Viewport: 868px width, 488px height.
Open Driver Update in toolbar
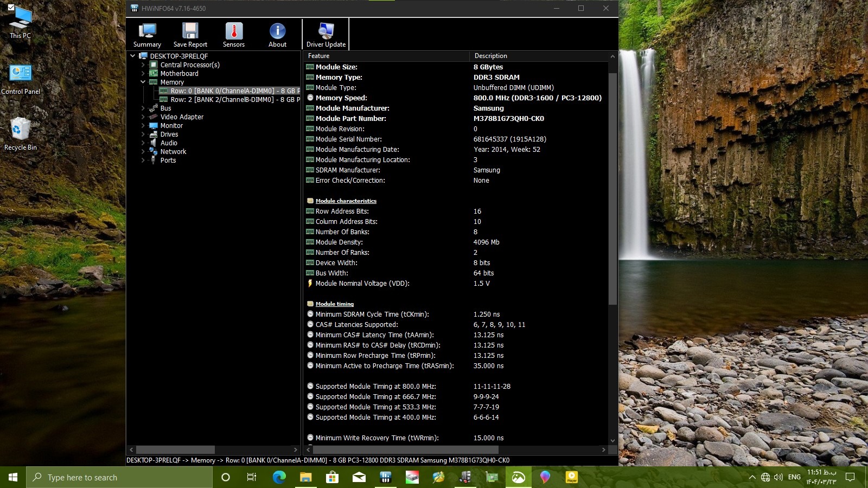326,35
